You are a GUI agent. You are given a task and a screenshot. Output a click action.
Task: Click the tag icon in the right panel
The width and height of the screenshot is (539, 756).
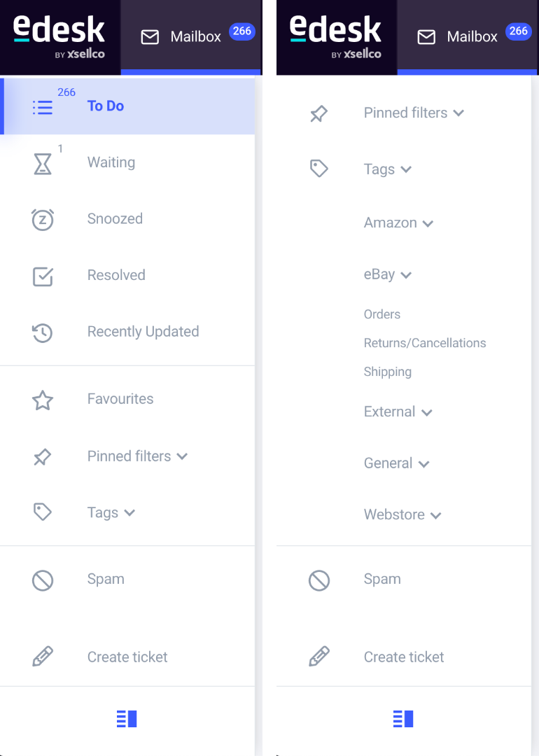click(319, 168)
